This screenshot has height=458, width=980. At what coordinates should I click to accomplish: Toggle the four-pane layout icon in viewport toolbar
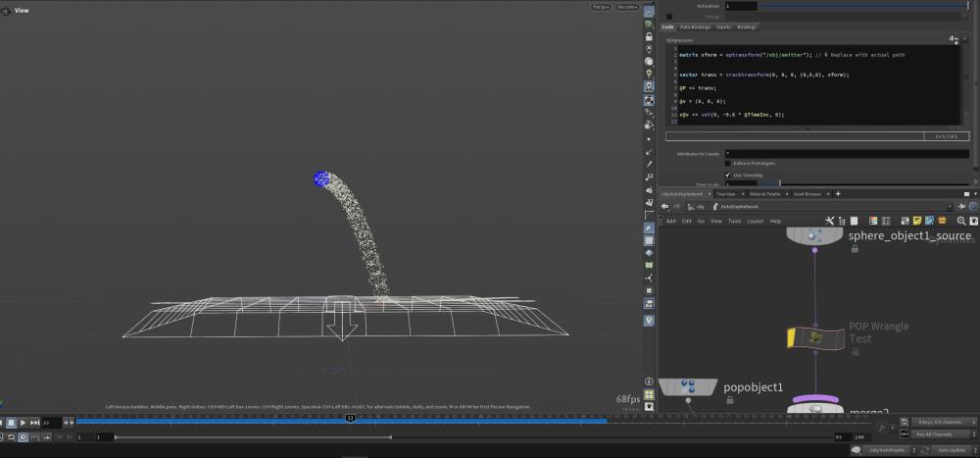tap(650, 394)
